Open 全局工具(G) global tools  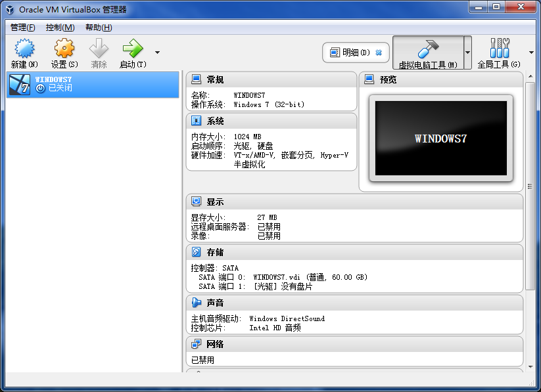(x=499, y=53)
